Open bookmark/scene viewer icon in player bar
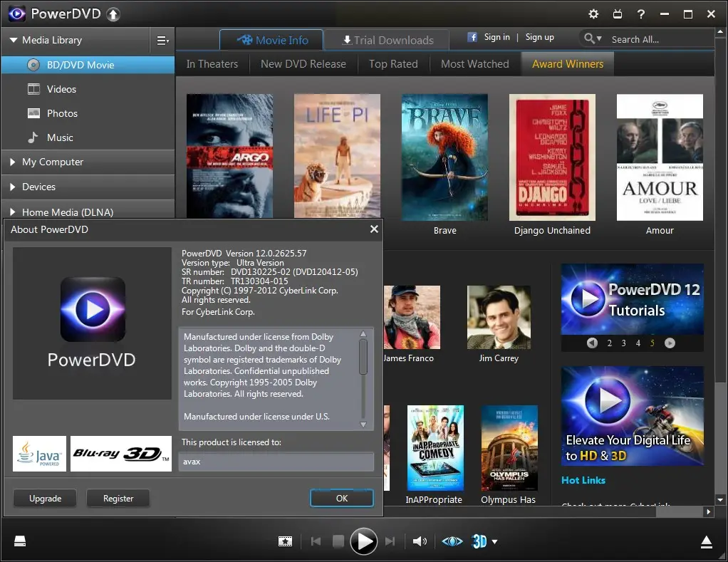 point(285,541)
